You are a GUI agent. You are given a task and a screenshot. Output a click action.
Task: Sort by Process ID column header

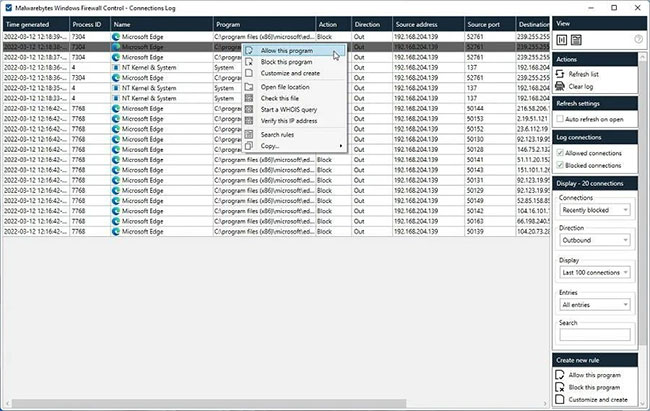pyautogui.click(x=90, y=24)
